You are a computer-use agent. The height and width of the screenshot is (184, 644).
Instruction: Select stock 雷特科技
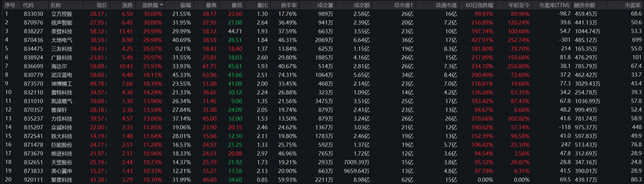[x=61, y=92]
